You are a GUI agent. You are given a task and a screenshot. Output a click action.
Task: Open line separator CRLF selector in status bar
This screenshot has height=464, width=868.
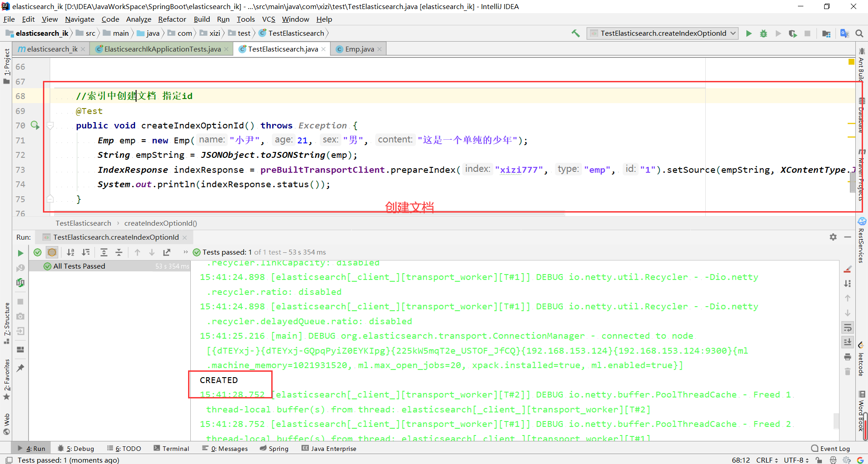point(767,460)
